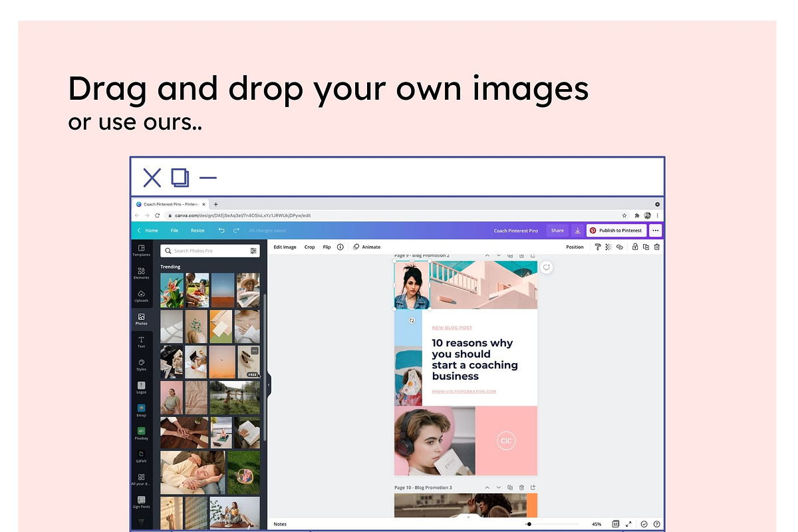The height and width of the screenshot is (532, 798).
Task: Move Page 10 up with chevron
Action: (487, 487)
